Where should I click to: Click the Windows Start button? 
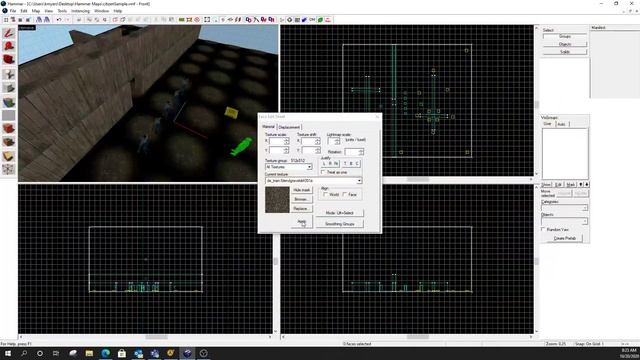coord(8,353)
